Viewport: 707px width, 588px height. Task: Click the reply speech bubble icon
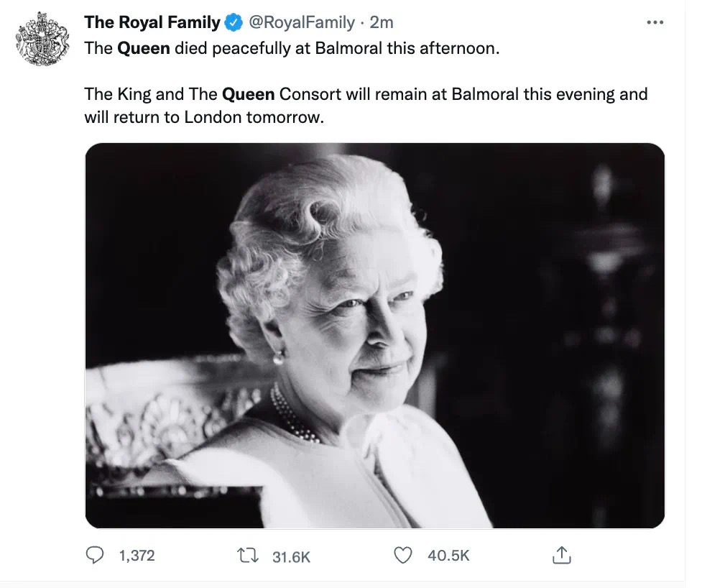click(94, 556)
